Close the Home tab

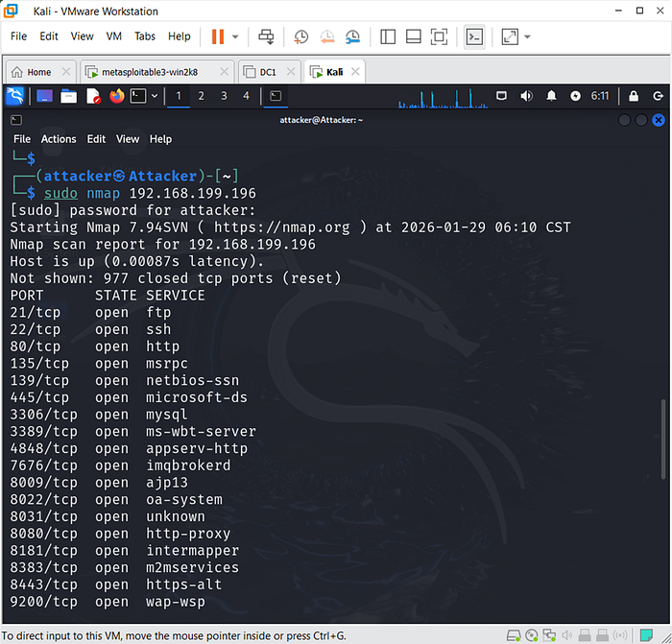(66, 72)
